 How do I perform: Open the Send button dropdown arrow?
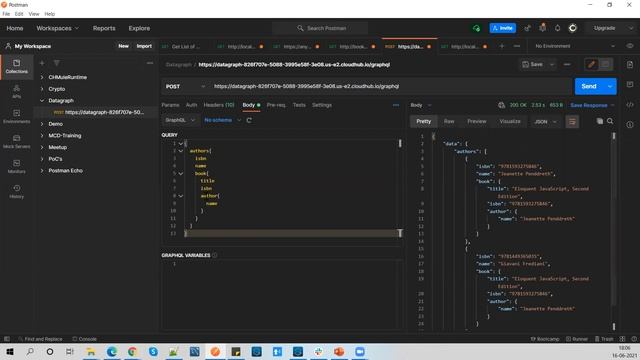(610, 87)
